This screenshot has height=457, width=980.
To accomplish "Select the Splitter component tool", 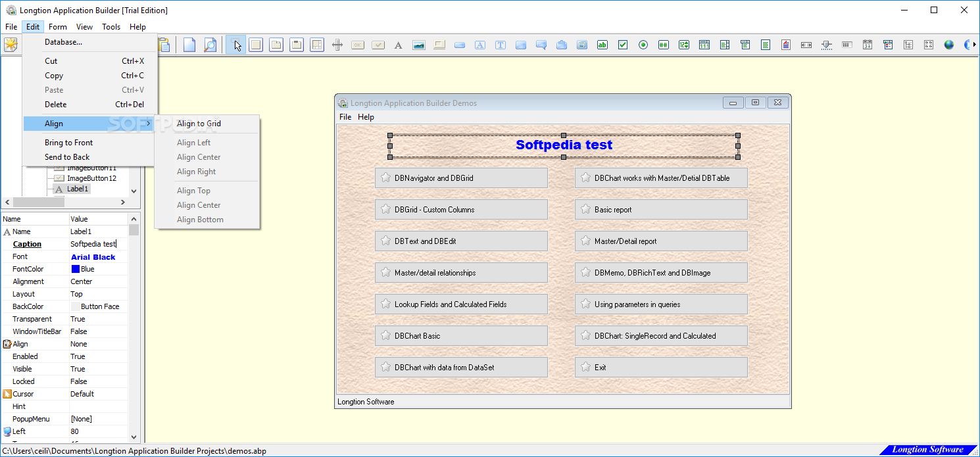I will click(337, 45).
